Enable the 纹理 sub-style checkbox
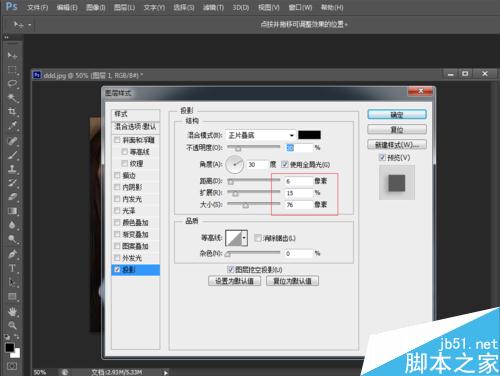The image size is (500, 376). tap(125, 163)
